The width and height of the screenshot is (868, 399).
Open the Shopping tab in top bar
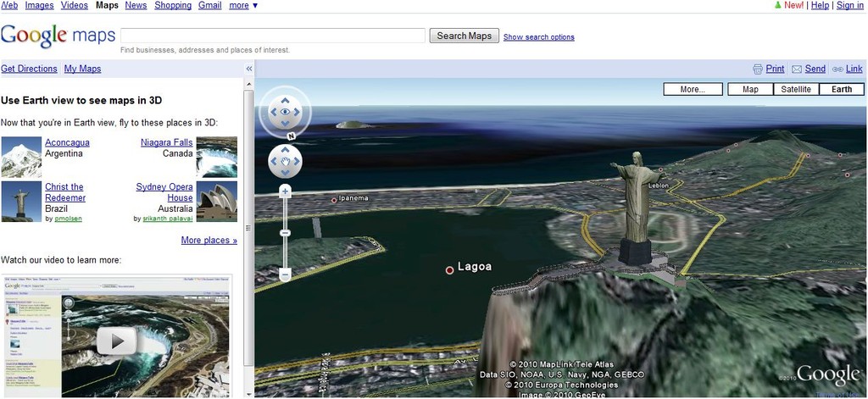[173, 6]
